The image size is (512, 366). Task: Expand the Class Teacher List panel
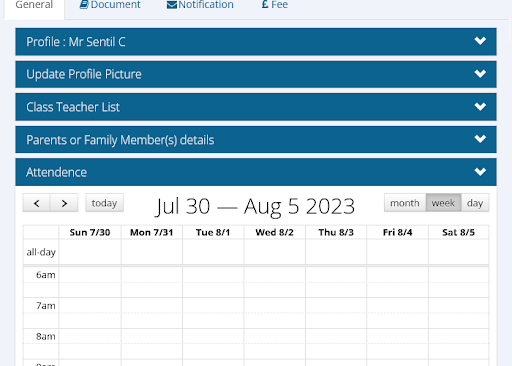[256, 107]
